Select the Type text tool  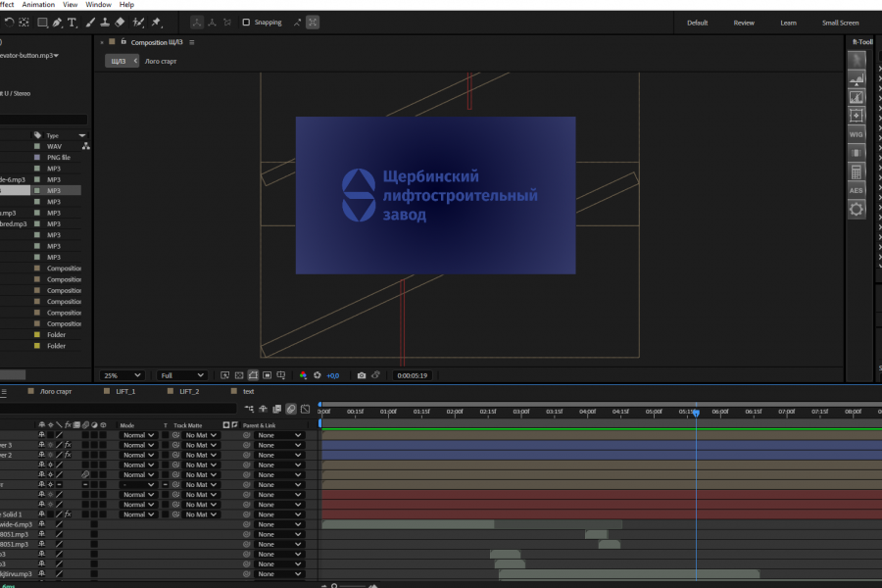(72, 23)
